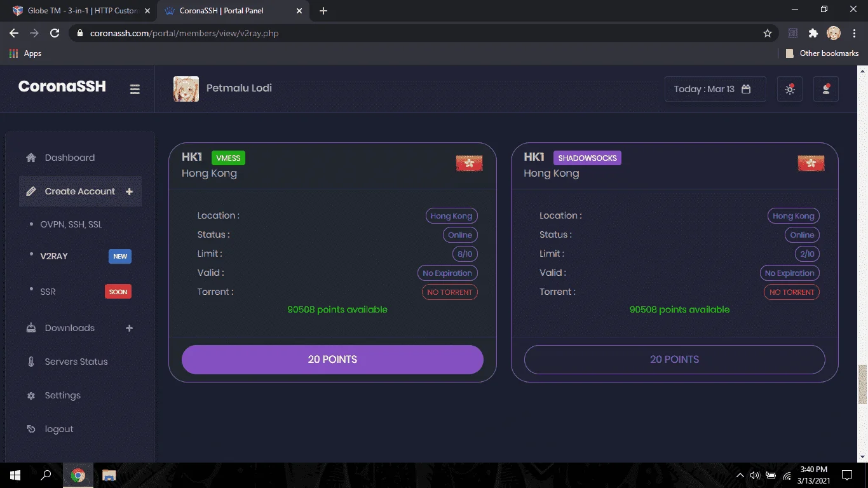
Task: Open Dashboard from the sidebar
Action: (x=69, y=158)
